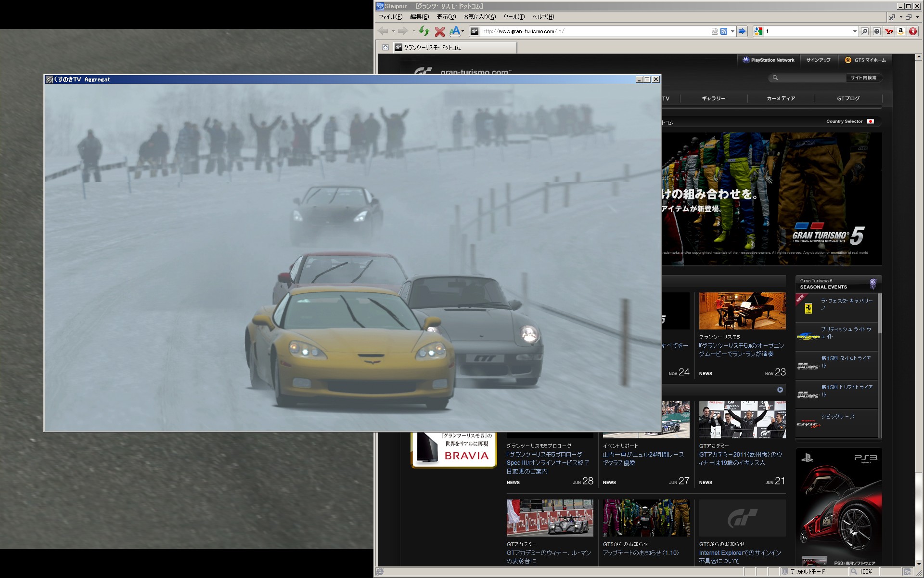Click the Le Mans race car thumbnail
Image resolution: width=924 pixels, height=578 pixels.
click(550, 518)
